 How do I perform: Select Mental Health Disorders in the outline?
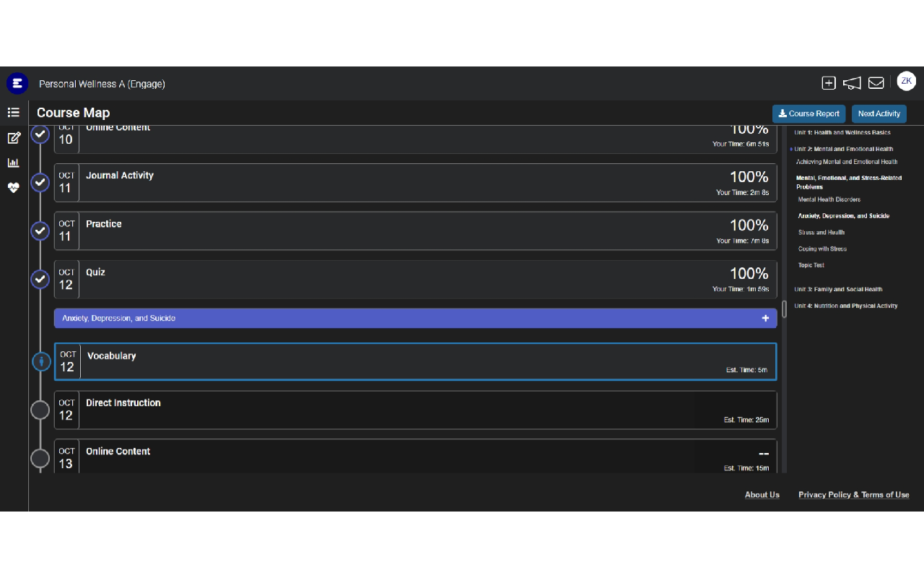pyautogui.click(x=829, y=199)
